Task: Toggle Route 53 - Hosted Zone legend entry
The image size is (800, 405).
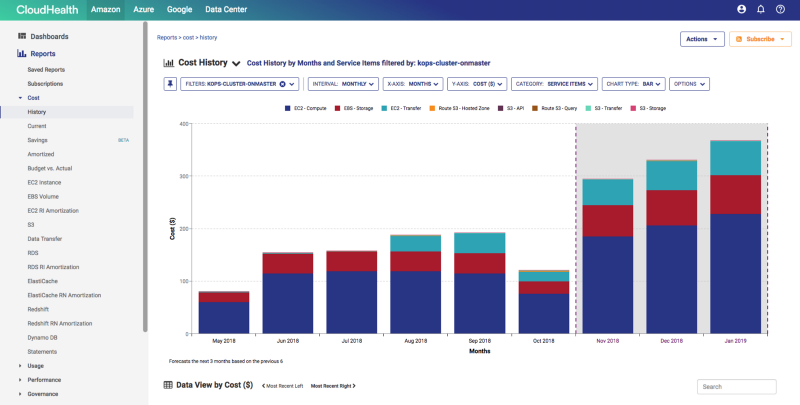Action: pos(459,109)
